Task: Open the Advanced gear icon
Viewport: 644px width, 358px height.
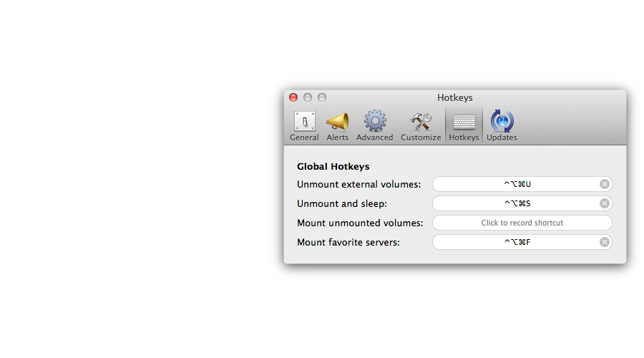Action: pyautogui.click(x=374, y=122)
